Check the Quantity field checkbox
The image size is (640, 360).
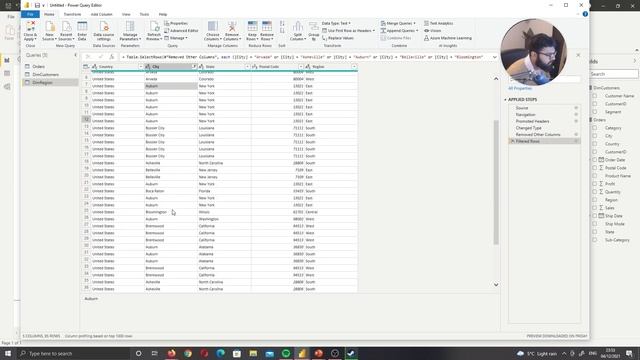[595, 192]
